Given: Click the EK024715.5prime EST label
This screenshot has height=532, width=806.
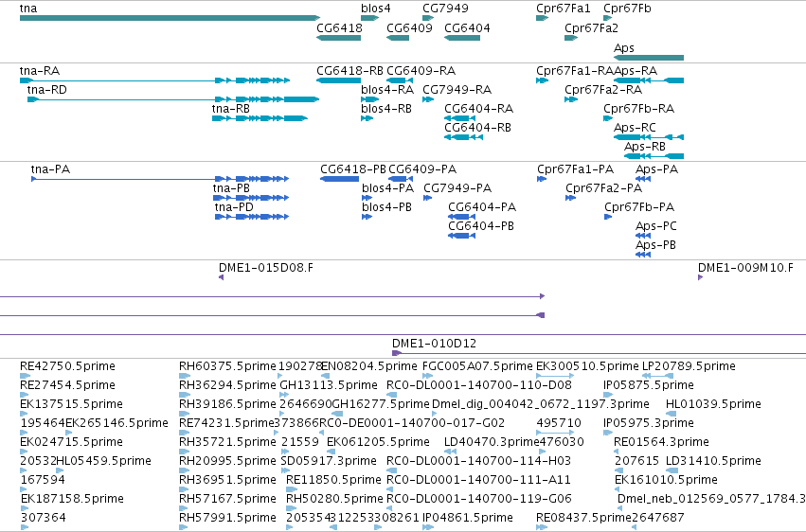Looking at the screenshot, I should point(71,442).
